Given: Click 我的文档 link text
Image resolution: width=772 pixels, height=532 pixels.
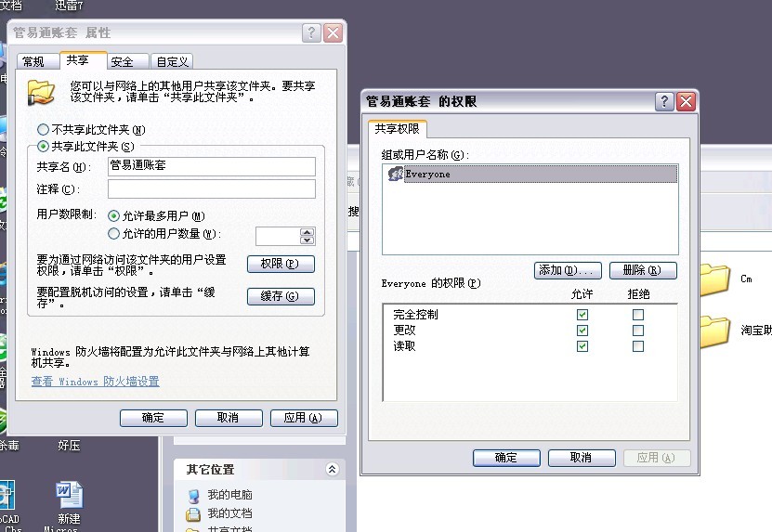Looking at the screenshot, I should [x=229, y=513].
